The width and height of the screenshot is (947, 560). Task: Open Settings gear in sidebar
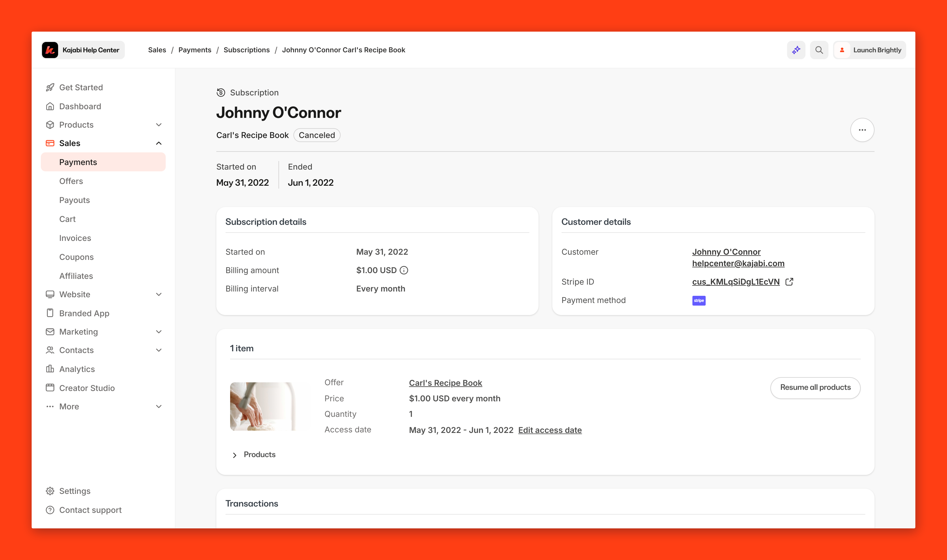tap(50, 491)
